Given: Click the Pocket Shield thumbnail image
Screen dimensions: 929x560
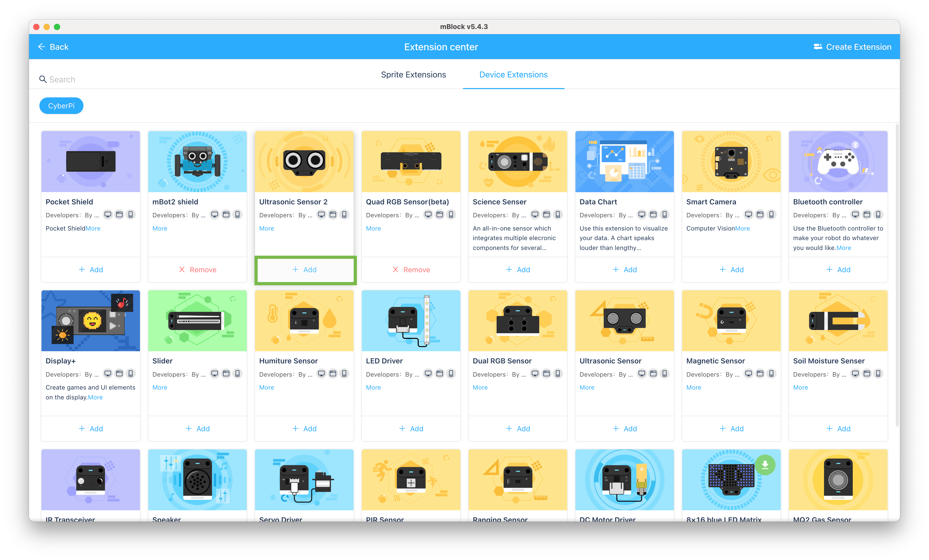Looking at the screenshot, I should [x=90, y=161].
